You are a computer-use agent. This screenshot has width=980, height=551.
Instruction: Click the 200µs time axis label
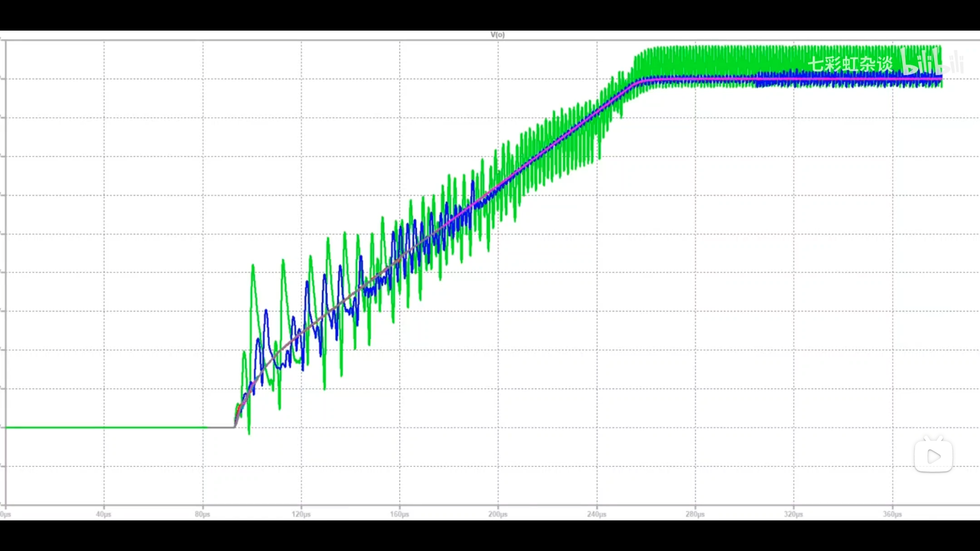coord(498,514)
